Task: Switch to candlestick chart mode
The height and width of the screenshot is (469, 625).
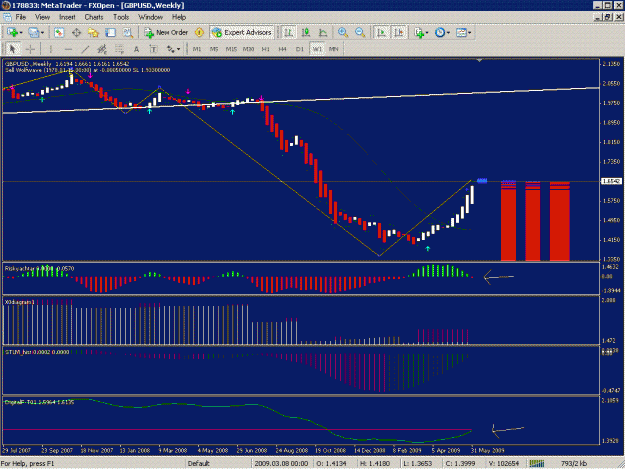Action: point(306,32)
